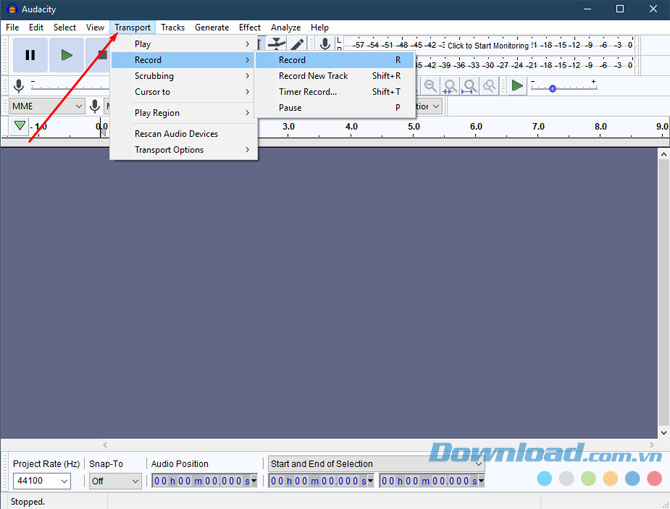The height and width of the screenshot is (509, 670).
Task: Close the open Transport menu
Action: (x=132, y=27)
